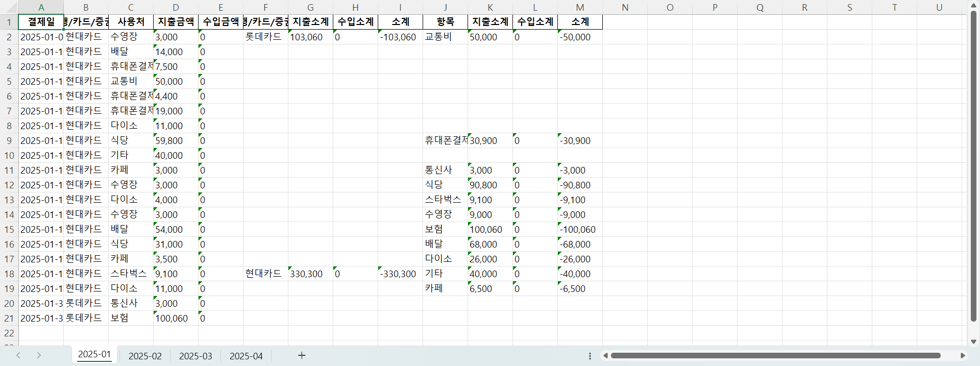
Task: Select 보험 cell in column J
Action: pyautogui.click(x=445, y=229)
